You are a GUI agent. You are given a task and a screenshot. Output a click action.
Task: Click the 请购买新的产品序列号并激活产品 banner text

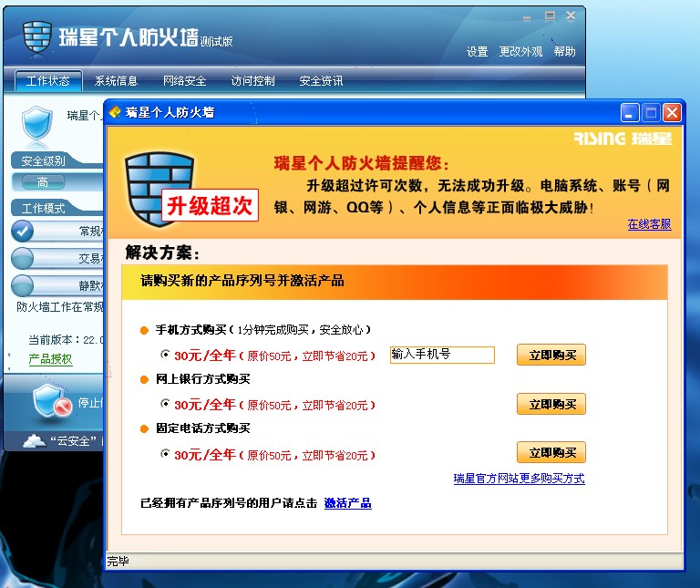[242, 281]
